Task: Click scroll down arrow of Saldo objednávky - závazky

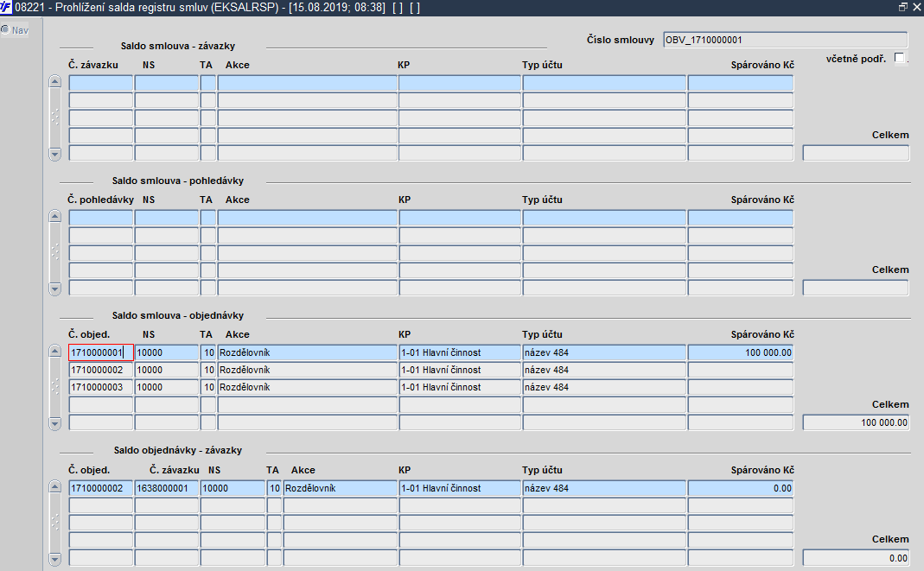Action: point(54,559)
